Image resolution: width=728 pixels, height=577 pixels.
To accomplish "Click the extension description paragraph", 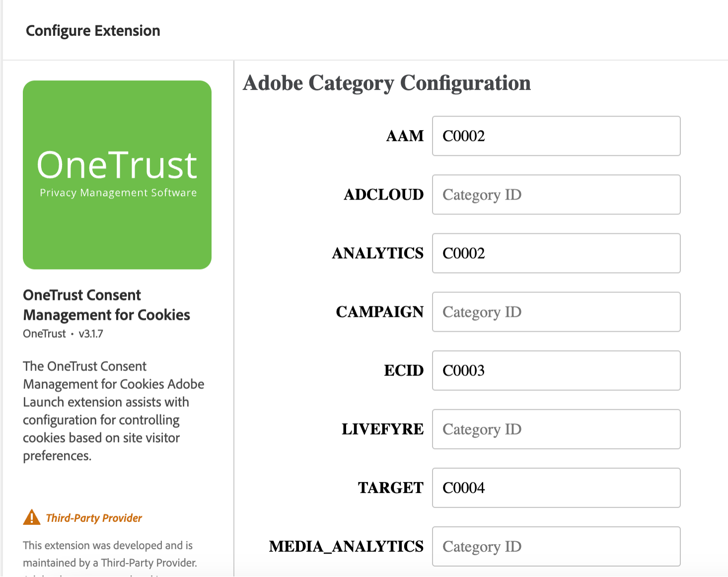I will [x=113, y=411].
